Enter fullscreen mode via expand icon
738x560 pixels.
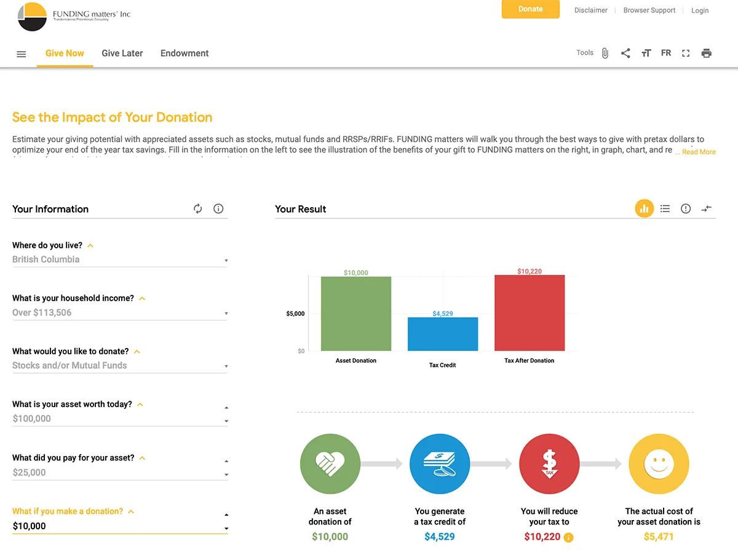pyautogui.click(x=686, y=53)
